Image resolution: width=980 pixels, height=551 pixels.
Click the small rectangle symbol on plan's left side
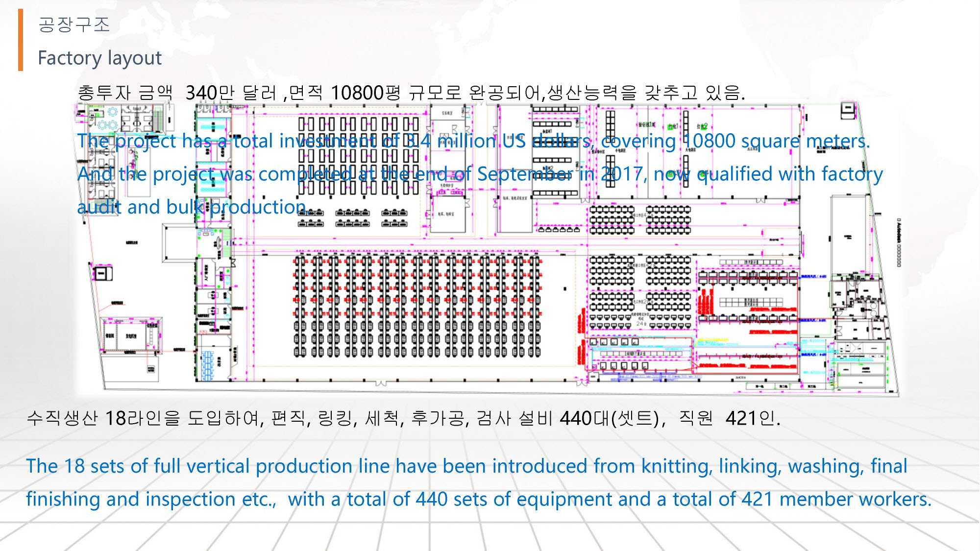coord(103,273)
